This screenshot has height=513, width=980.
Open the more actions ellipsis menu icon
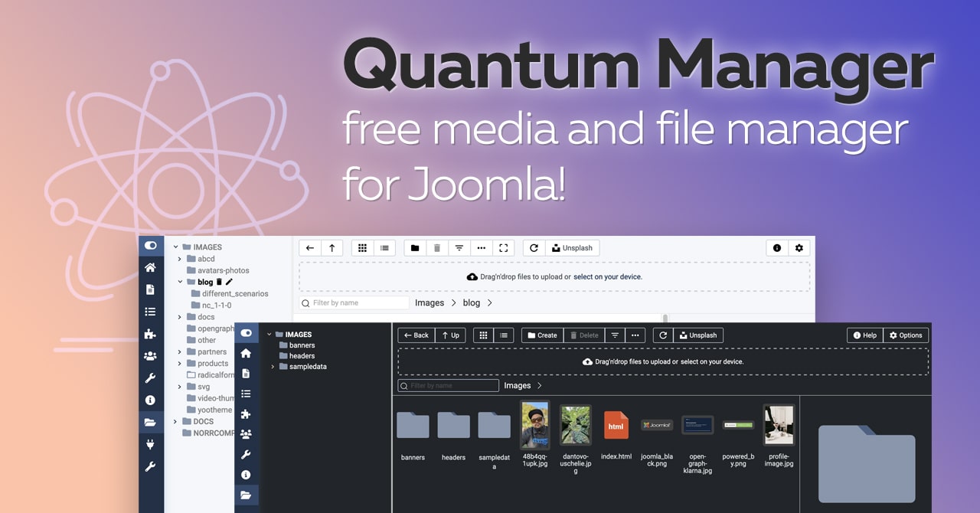pyautogui.click(x=635, y=335)
